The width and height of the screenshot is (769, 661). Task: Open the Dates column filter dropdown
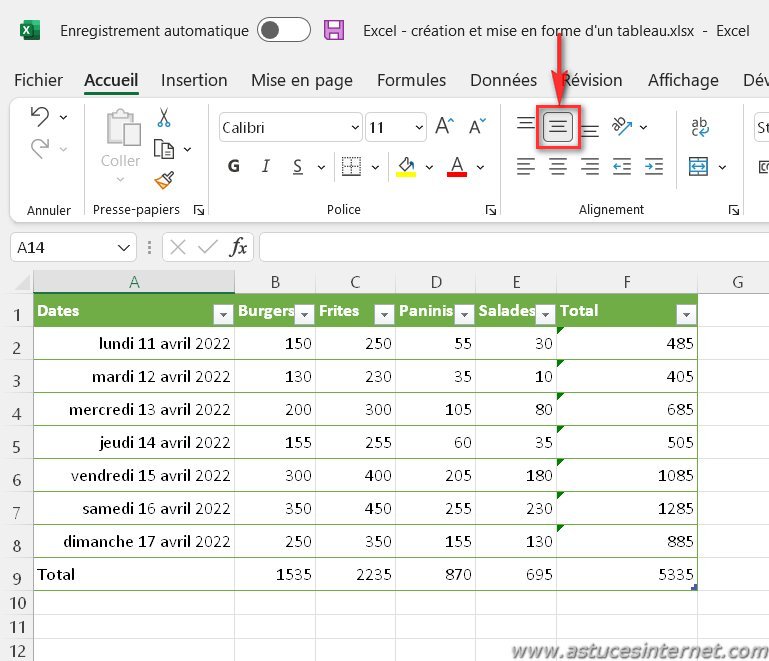pyautogui.click(x=223, y=314)
